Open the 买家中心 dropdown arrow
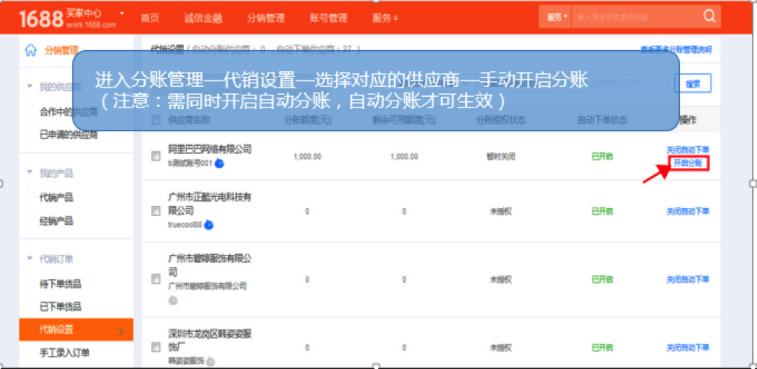 [122, 13]
